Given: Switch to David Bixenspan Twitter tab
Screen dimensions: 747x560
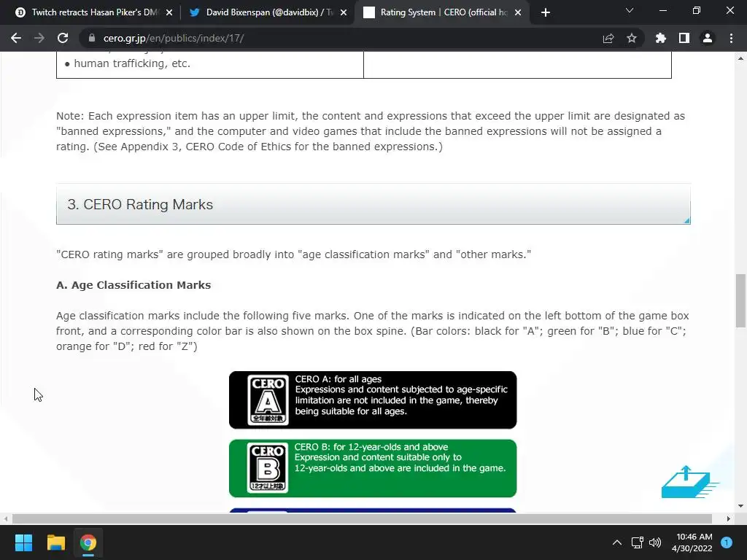Looking at the screenshot, I should (268, 12).
